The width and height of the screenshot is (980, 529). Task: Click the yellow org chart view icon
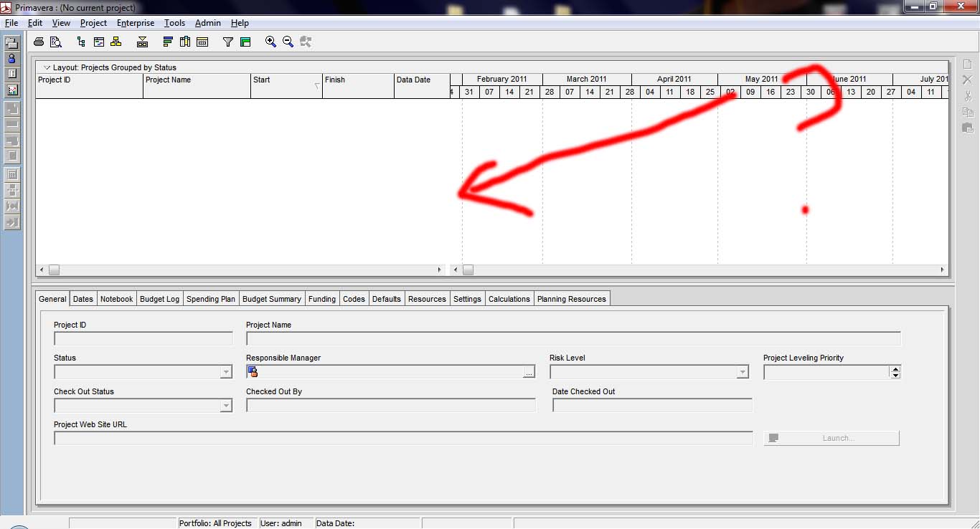click(x=116, y=42)
